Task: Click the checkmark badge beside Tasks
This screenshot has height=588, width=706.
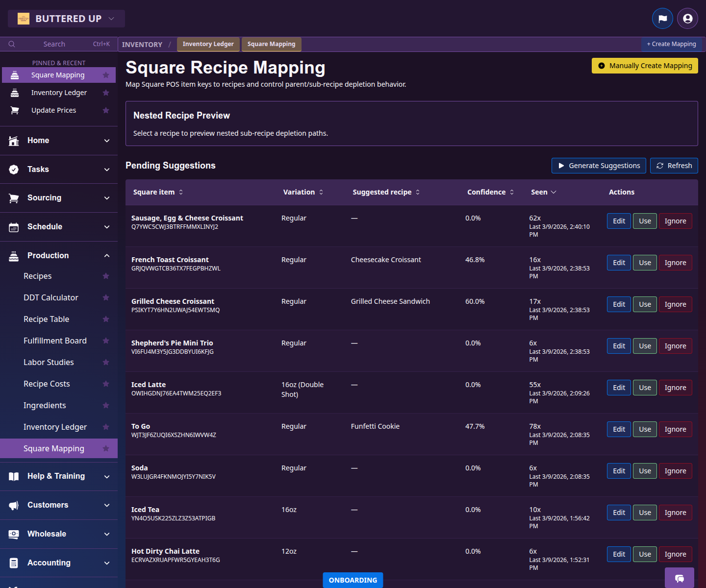Action: (x=14, y=169)
